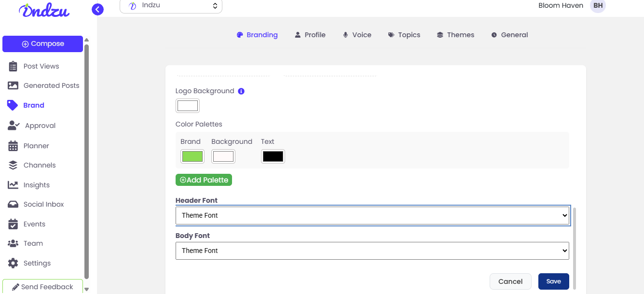This screenshot has width=644, height=294.
Task: Switch to the Themes tab
Action: 455,35
